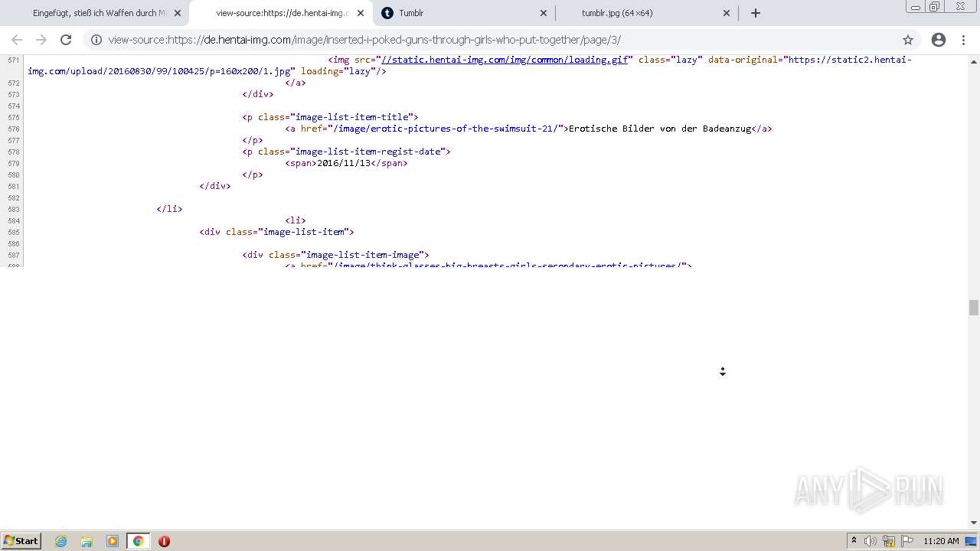Screen dimensions: 980x551
Task: Click the taskbar clock 11:20 AM
Action: click(x=941, y=541)
